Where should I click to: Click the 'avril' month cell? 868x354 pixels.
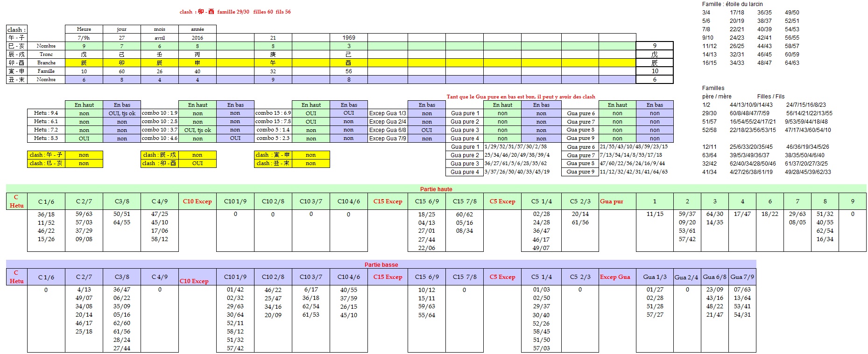160,38
